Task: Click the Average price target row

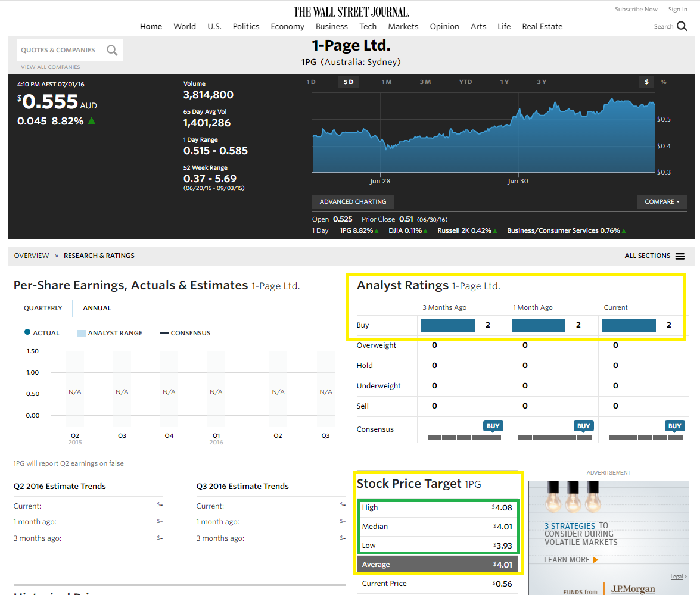Action: pyautogui.click(x=437, y=565)
